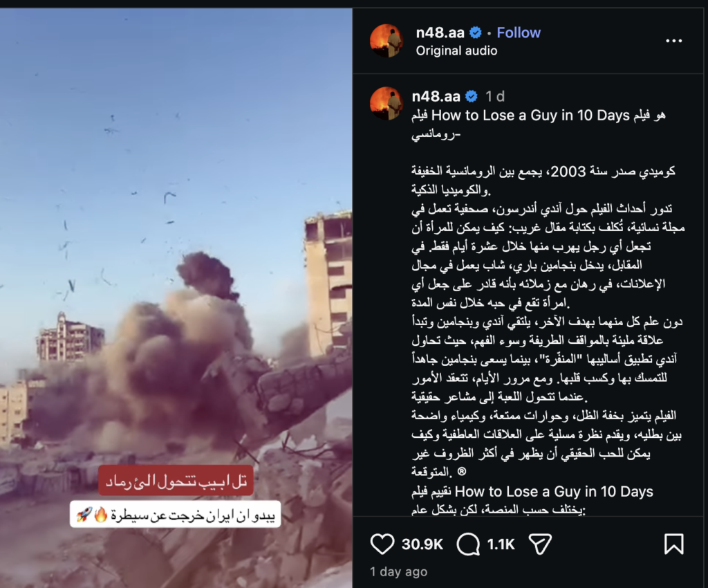Click the 1 d time label in caption

pyautogui.click(x=495, y=96)
